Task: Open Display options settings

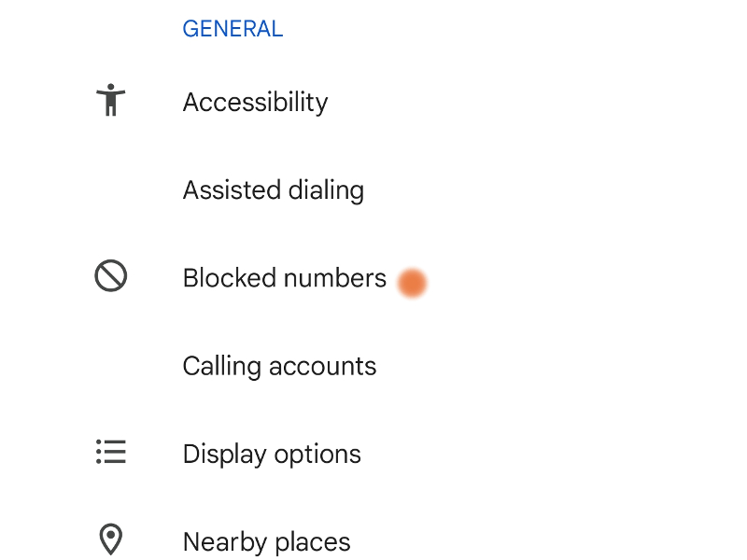Action: tap(373, 454)
